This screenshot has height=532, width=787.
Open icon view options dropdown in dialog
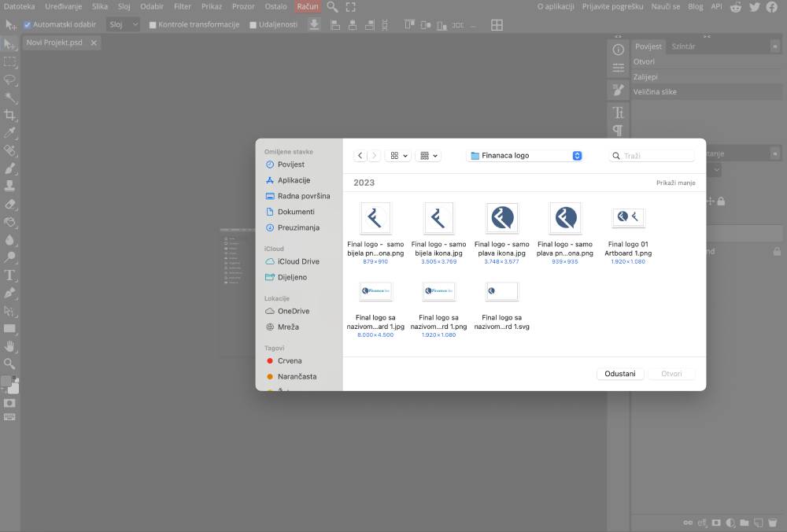[398, 156]
